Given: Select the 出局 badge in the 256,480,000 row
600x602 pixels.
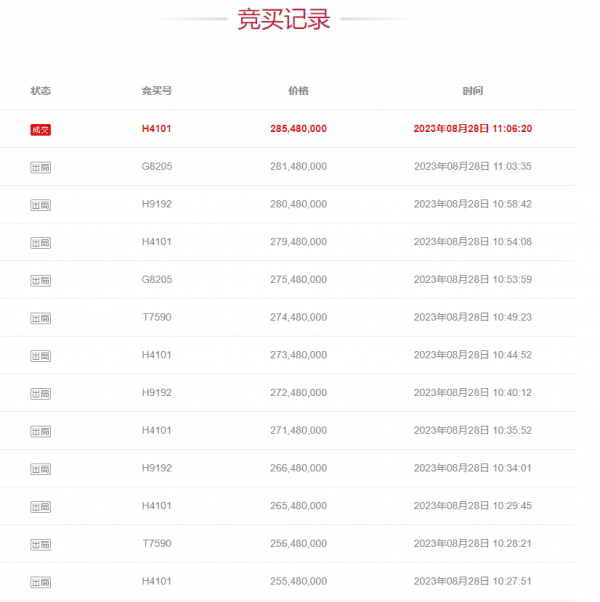Looking at the screenshot, I should [40, 544].
